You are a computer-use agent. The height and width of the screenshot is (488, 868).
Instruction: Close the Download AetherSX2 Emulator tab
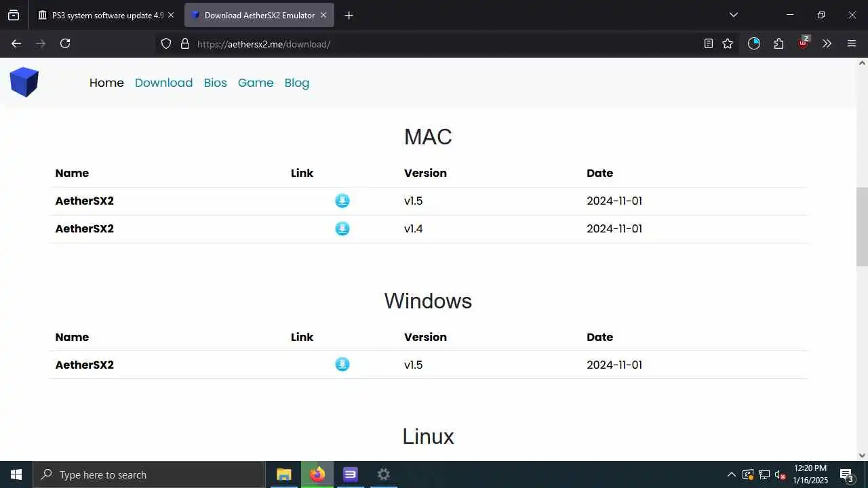(x=323, y=15)
